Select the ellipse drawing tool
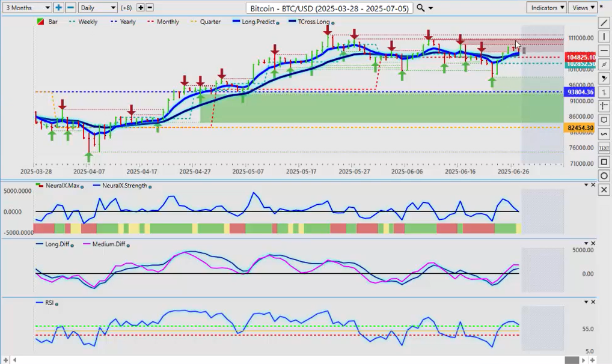612x364 pixels. 604,175
